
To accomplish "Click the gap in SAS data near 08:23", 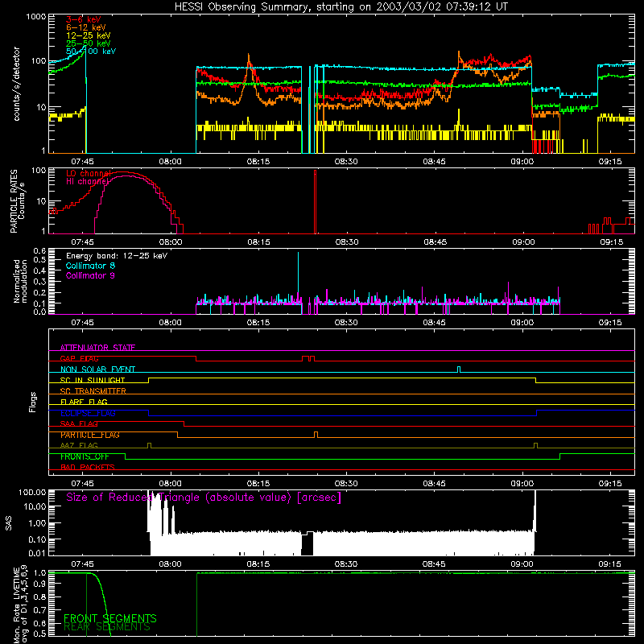I will click(308, 544).
